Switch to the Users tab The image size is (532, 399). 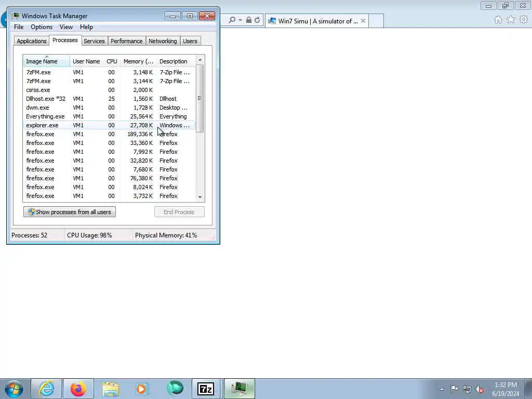(190, 41)
